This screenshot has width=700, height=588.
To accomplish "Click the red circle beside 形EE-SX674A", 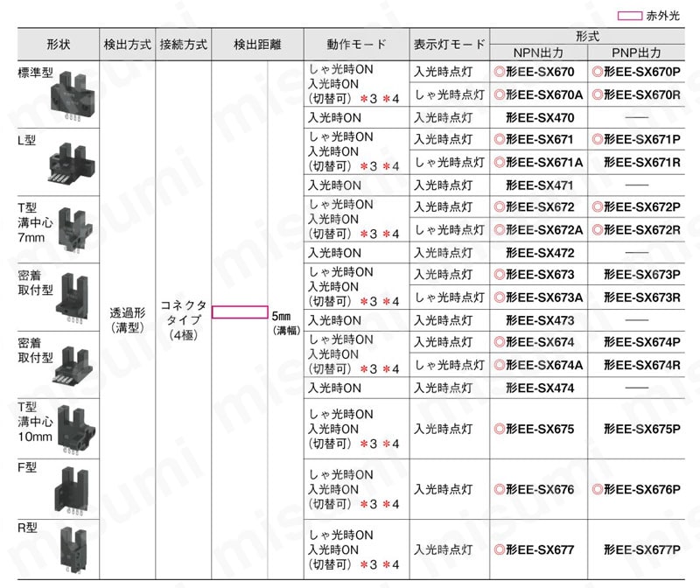I will point(499,365).
